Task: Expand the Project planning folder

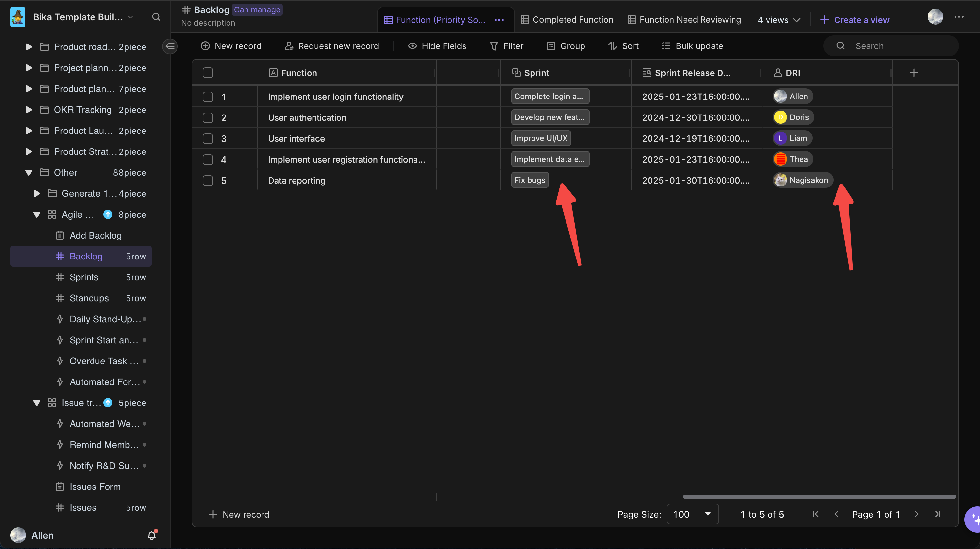Action: 28,68
